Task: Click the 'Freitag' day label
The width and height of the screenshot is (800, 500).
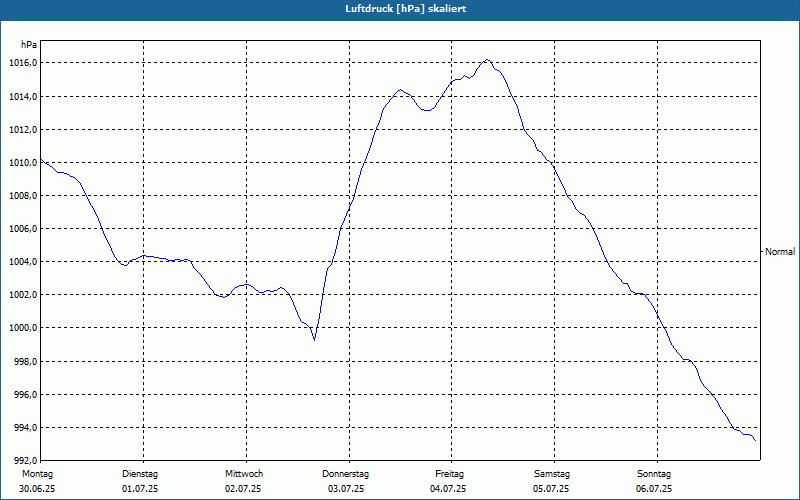Action: [x=449, y=474]
